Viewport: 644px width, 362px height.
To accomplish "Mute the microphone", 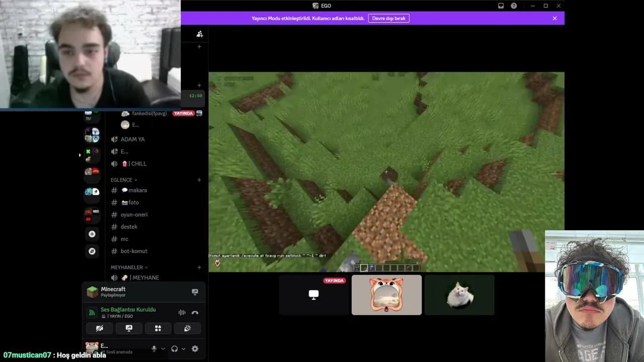I will [154, 349].
